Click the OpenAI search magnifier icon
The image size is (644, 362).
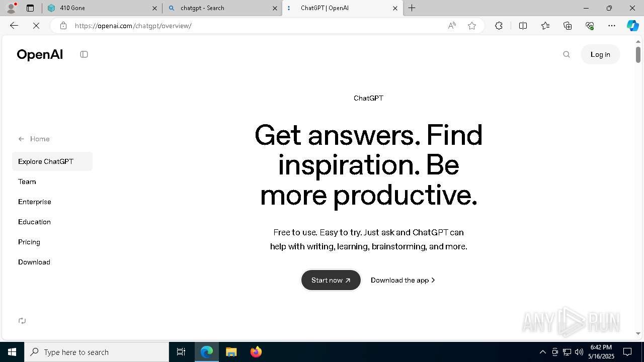click(x=567, y=54)
